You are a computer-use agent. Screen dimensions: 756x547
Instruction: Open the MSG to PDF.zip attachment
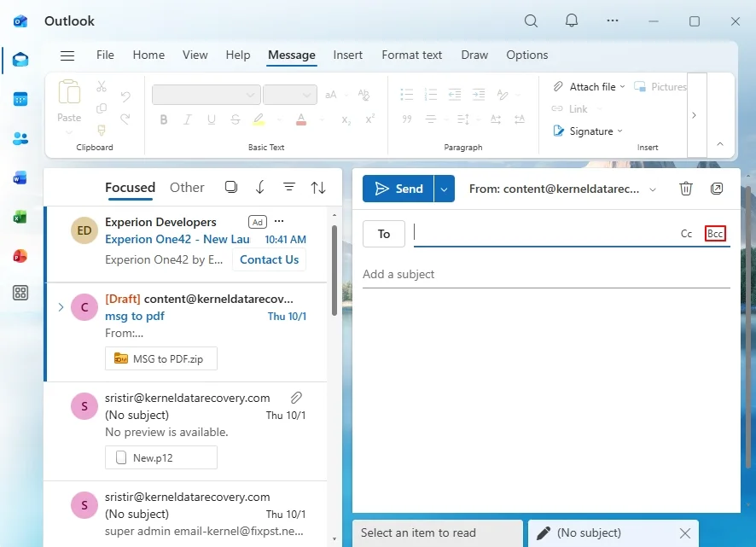tap(161, 359)
